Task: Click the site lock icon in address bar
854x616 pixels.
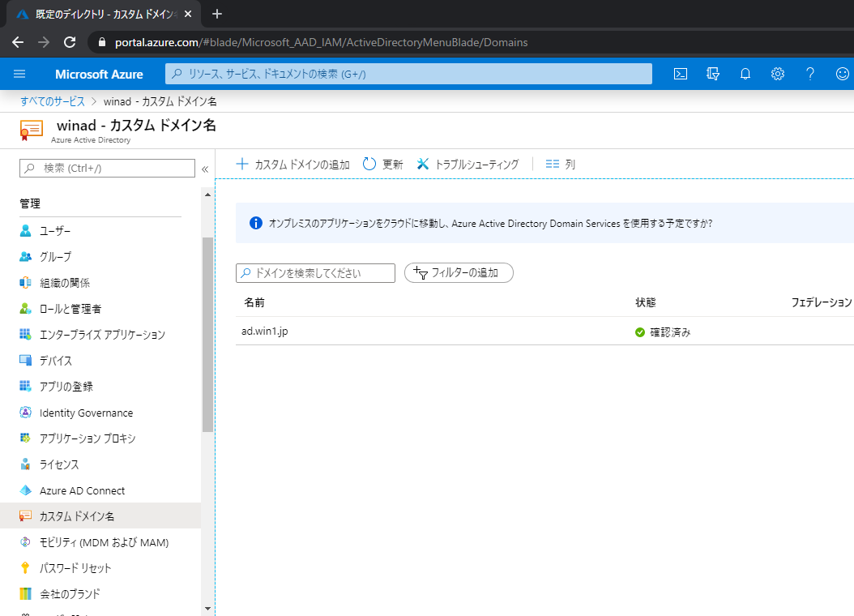Action: [100, 42]
